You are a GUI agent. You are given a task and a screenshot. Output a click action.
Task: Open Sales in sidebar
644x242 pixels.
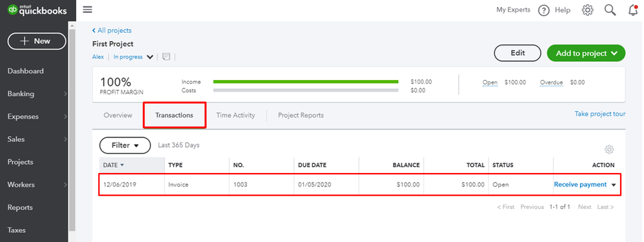pos(16,139)
